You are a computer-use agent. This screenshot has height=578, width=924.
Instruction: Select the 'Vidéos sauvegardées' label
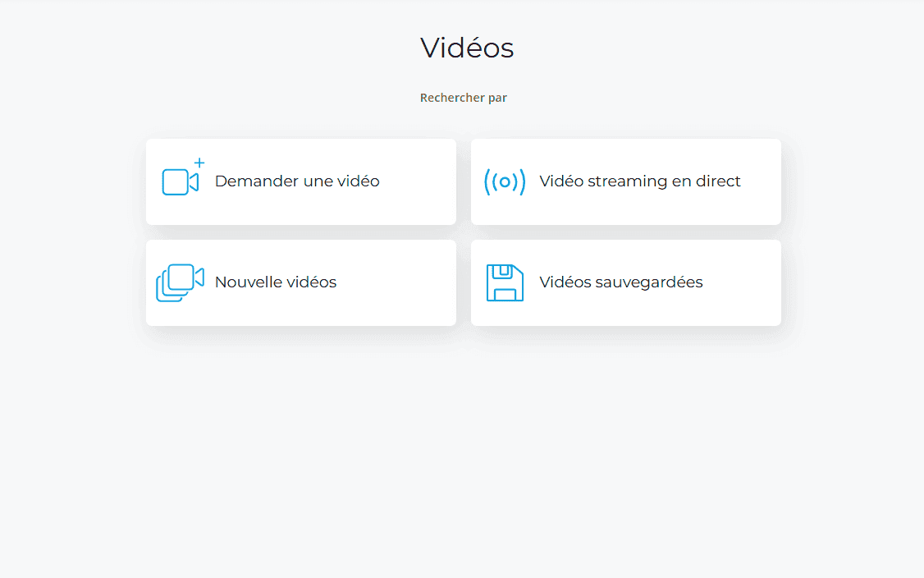coord(621,282)
